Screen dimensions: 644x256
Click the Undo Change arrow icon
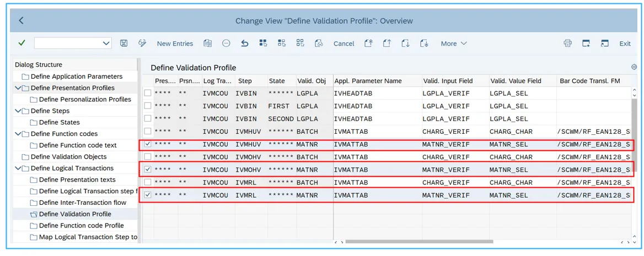click(245, 43)
